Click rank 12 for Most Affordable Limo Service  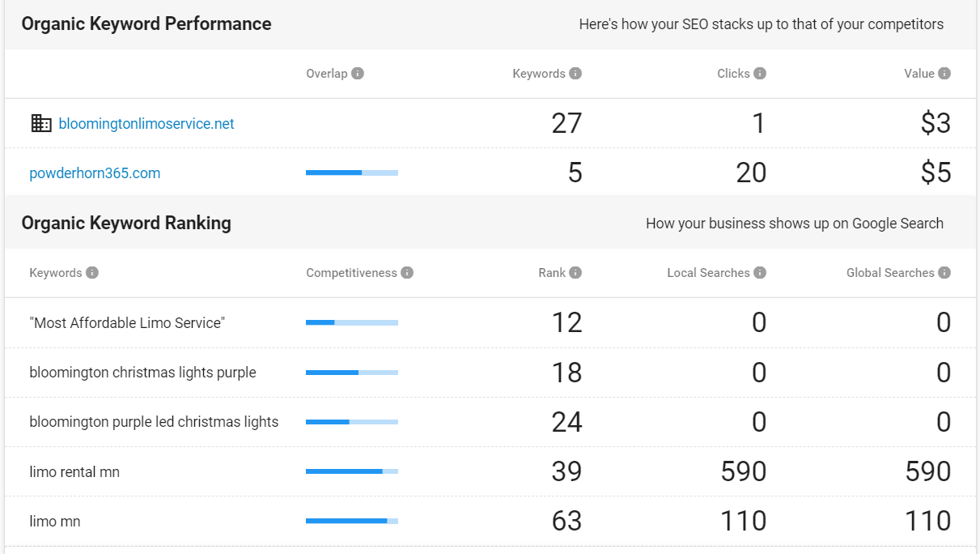click(x=566, y=322)
